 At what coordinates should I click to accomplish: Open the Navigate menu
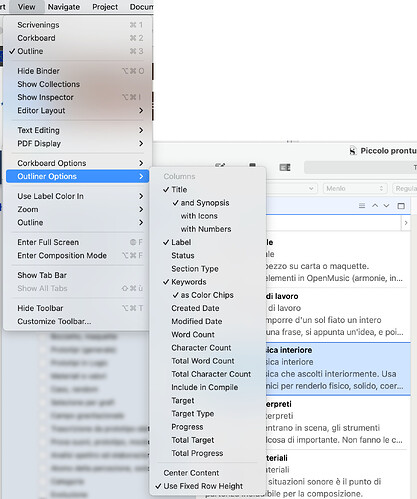(x=64, y=7)
